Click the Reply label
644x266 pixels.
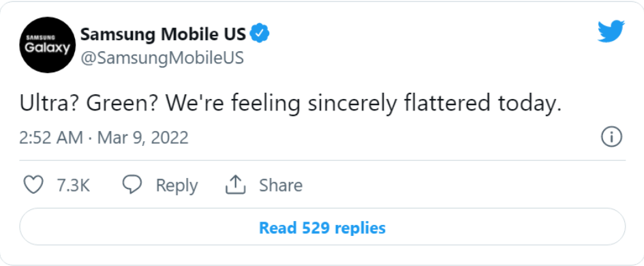(x=177, y=186)
